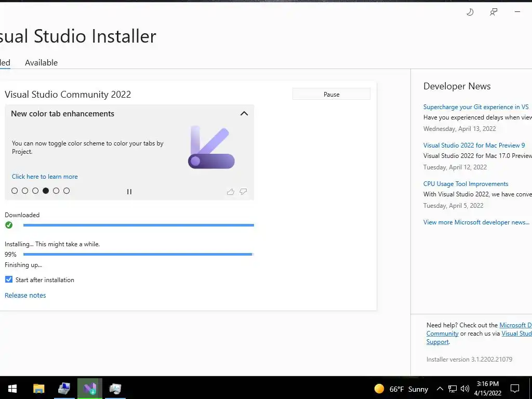Open the monitor app on taskbar
The image size is (532, 399).
point(115,388)
